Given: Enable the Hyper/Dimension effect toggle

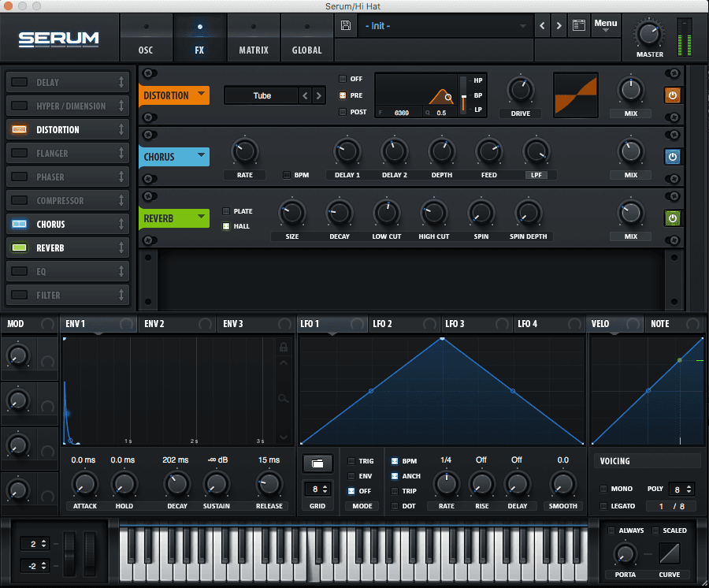Looking at the screenshot, I should tap(19, 106).
